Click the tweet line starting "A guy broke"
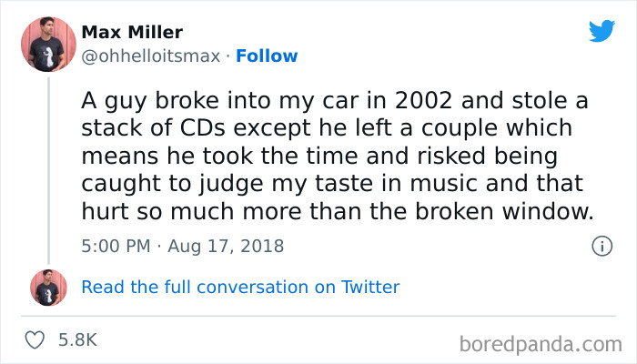 coord(328,101)
